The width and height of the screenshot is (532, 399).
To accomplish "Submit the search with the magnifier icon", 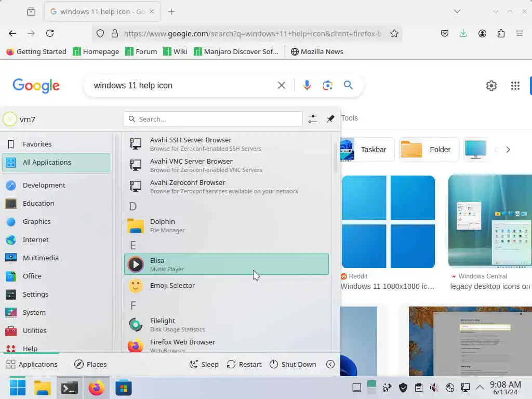I will coord(348,85).
